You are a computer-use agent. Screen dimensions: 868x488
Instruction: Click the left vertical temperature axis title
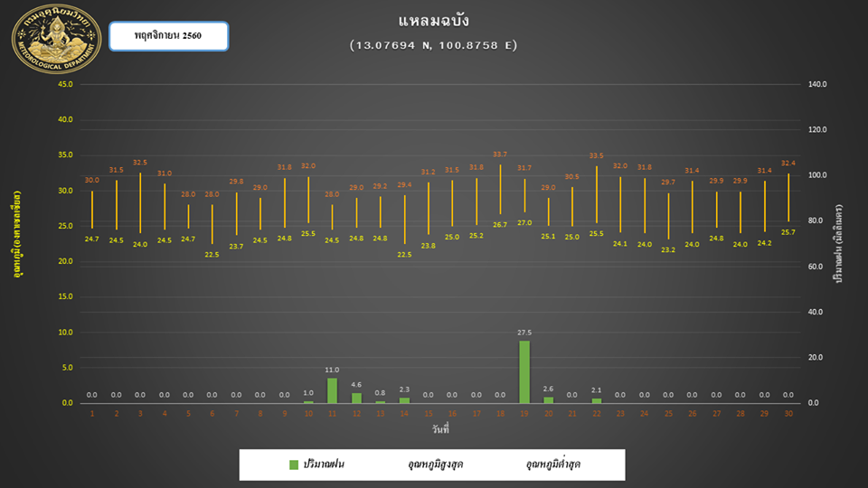tap(16, 233)
